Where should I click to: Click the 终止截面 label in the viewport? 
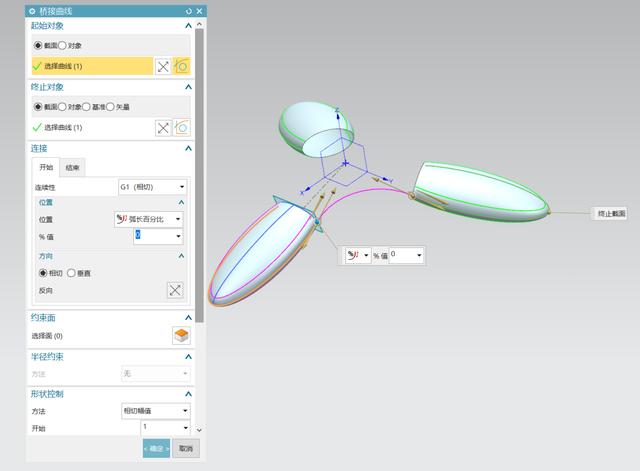click(x=611, y=213)
